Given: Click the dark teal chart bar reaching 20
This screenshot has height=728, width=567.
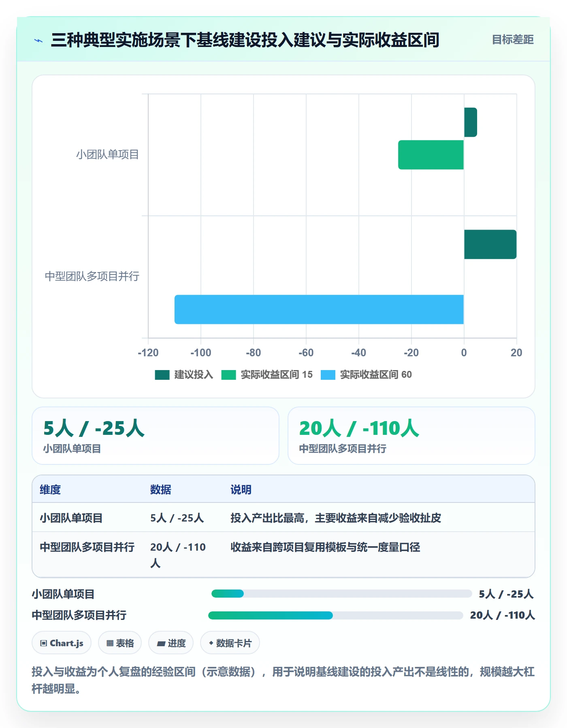Looking at the screenshot, I should [490, 245].
